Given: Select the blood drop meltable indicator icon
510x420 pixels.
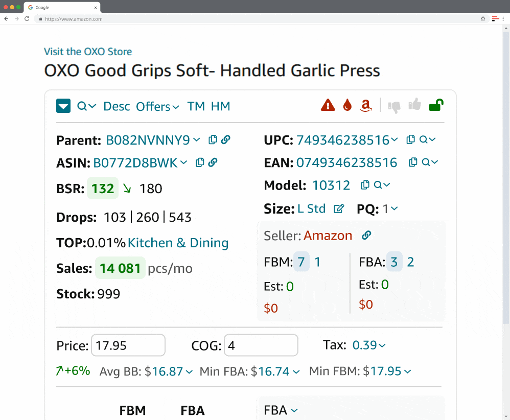Looking at the screenshot, I should click(x=347, y=105).
